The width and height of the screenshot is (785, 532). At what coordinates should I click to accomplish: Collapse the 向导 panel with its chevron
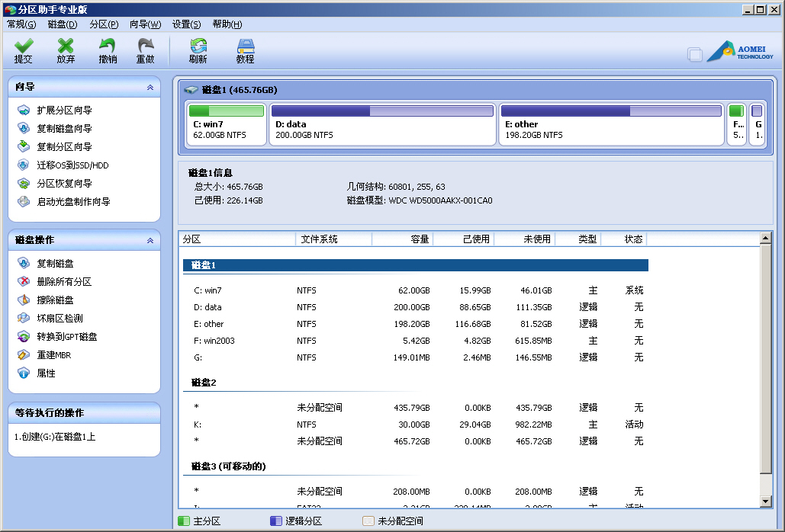[x=150, y=87]
